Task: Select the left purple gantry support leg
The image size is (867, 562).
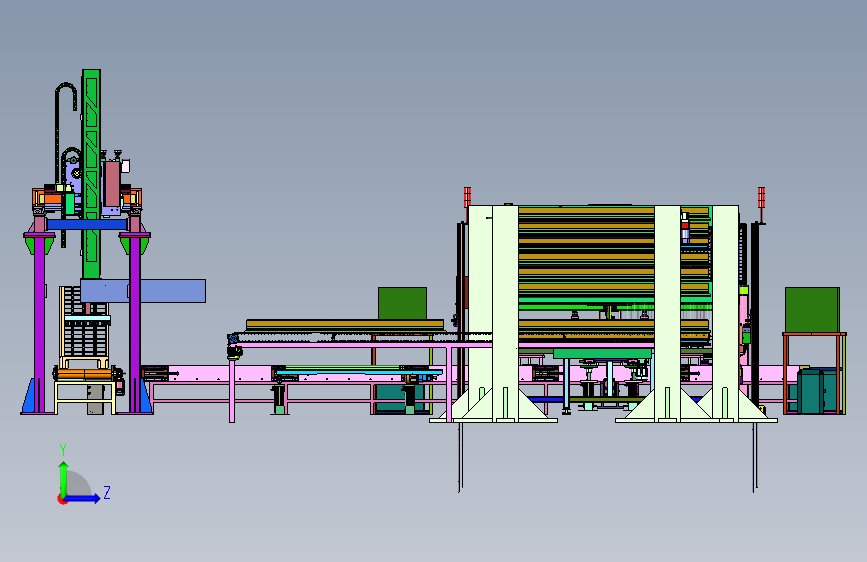Action: pos(39,326)
